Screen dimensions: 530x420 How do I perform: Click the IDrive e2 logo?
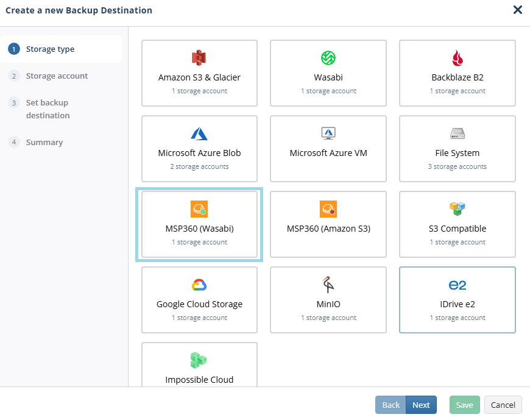(458, 285)
